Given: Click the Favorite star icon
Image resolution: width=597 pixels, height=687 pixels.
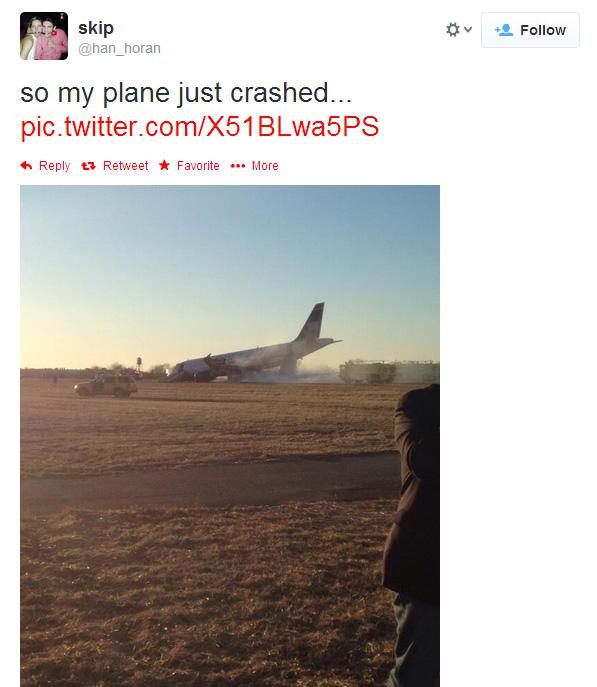Looking at the screenshot, I should (164, 165).
